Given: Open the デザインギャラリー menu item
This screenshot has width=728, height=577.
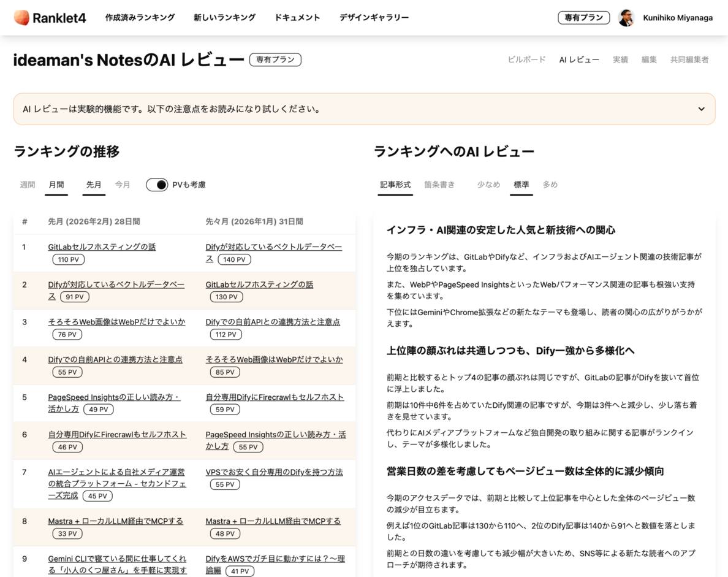Looking at the screenshot, I should [374, 18].
